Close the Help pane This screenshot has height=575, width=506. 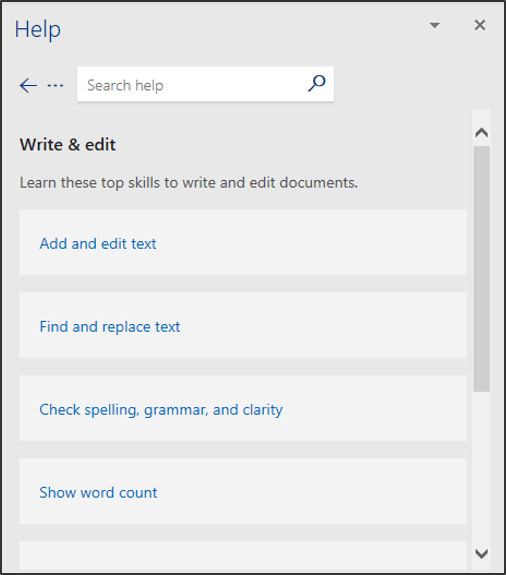pyautogui.click(x=480, y=25)
